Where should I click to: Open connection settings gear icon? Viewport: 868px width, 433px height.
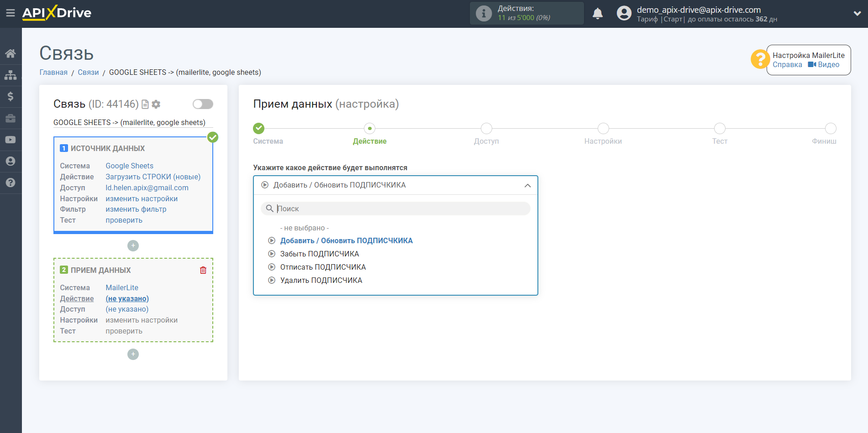tap(156, 104)
